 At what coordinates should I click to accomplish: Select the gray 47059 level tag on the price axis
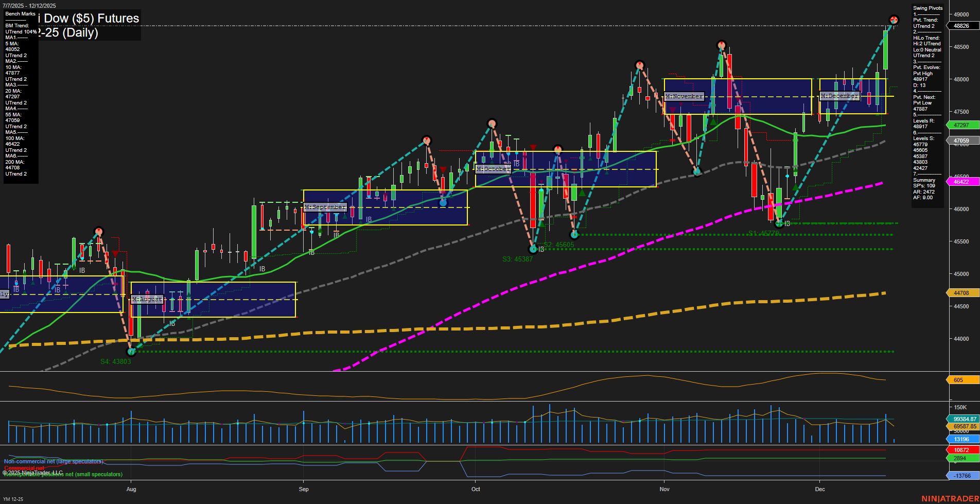(x=961, y=140)
